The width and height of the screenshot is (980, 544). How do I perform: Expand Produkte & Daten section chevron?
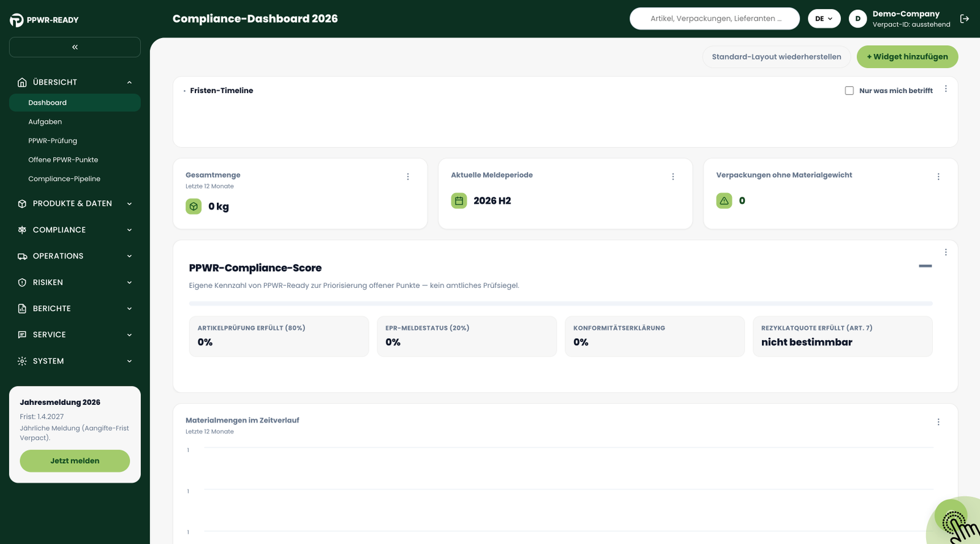click(x=129, y=203)
